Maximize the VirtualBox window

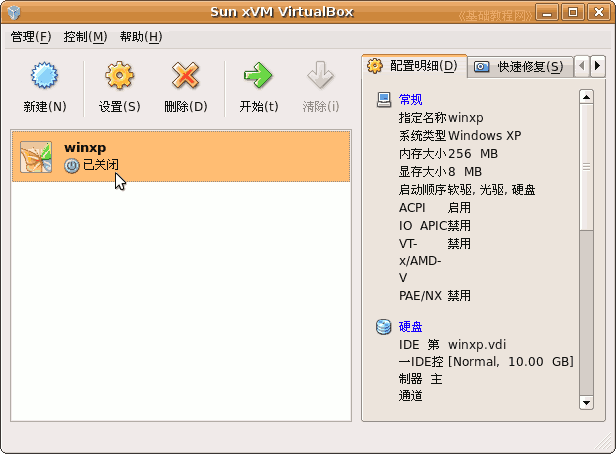tap(573, 13)
